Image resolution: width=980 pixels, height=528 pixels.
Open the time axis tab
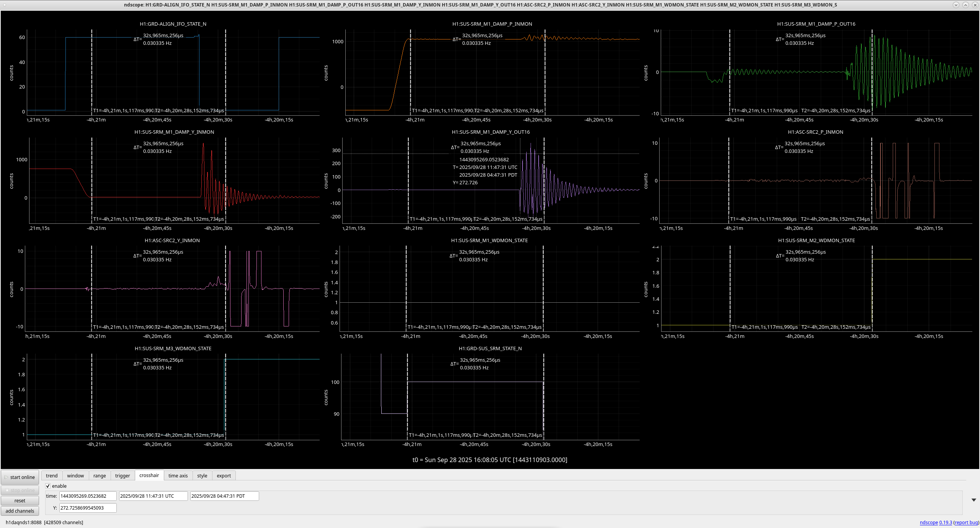178,476
